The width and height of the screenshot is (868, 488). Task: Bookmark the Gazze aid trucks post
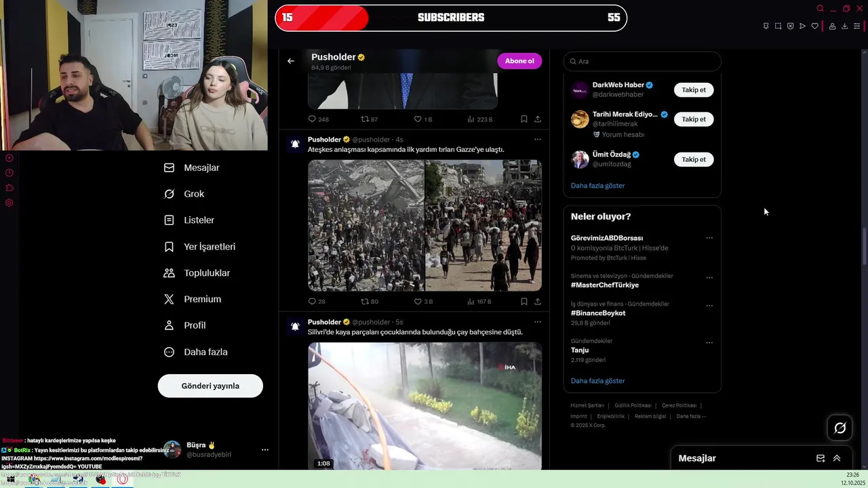pos(524,302)
